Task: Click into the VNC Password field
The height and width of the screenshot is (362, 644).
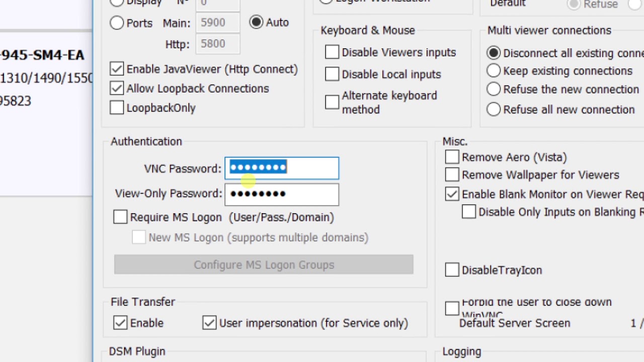Action: point(282,168)
